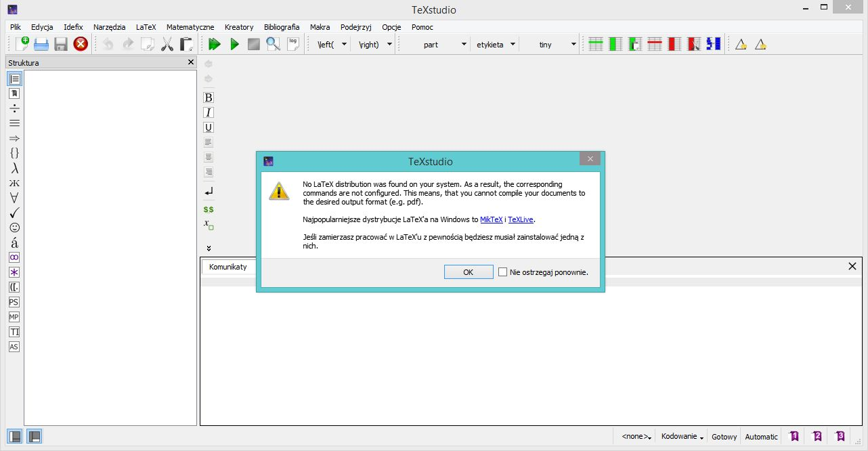This screenshot has width=868, height=451.
Task: Jump to bookmark 3 in status bar
Action: pyautogui.click(x=840, y=436)
